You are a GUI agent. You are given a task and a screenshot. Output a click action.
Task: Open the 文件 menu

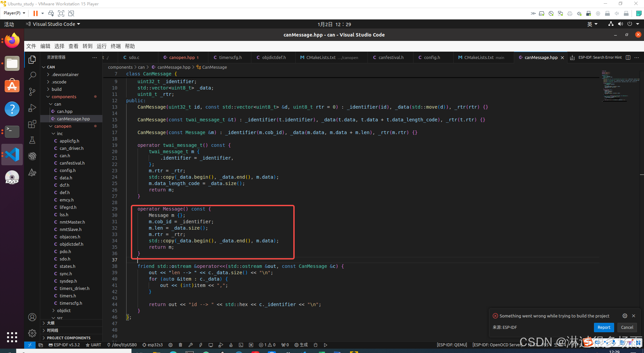[31, 46]
